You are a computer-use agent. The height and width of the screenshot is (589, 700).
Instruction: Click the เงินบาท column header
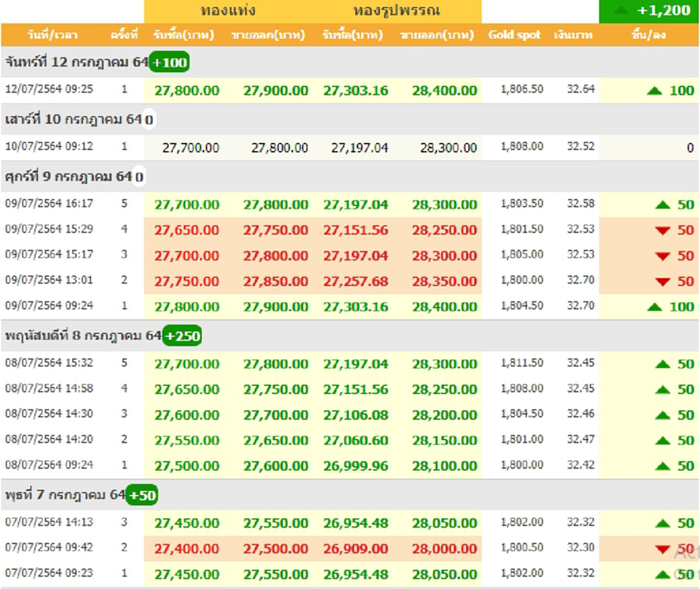[x=573, y=35]
